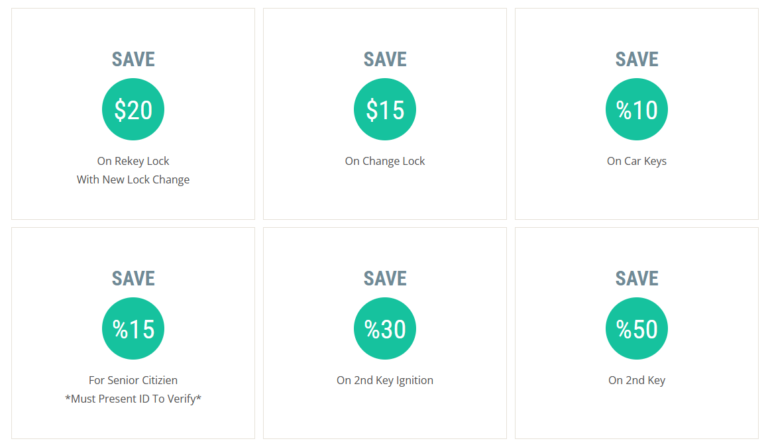Image resolution: width=768 pixels, height=447 pixels.
Task: Click SAVE heading above %50 badge
Action: coord(637,278)
